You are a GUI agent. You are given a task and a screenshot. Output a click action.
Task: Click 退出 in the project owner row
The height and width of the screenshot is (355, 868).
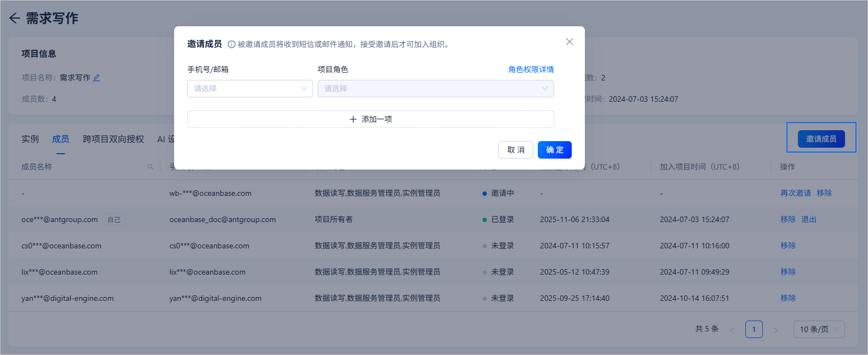tap(809, 219)
